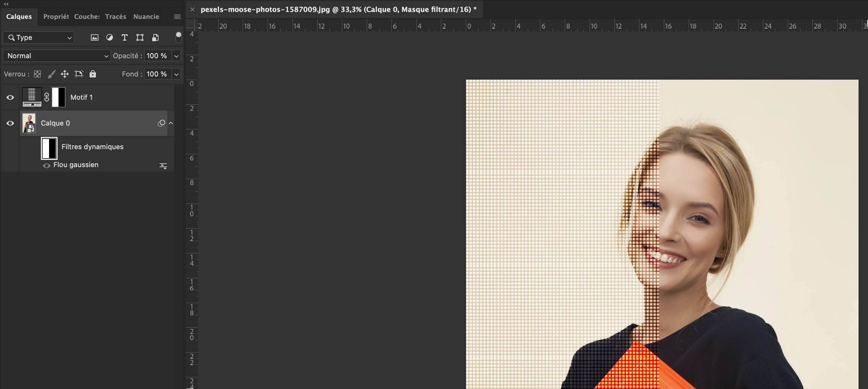Select the Filtres dynamiques mask thumbnail

tap(49, 148)
